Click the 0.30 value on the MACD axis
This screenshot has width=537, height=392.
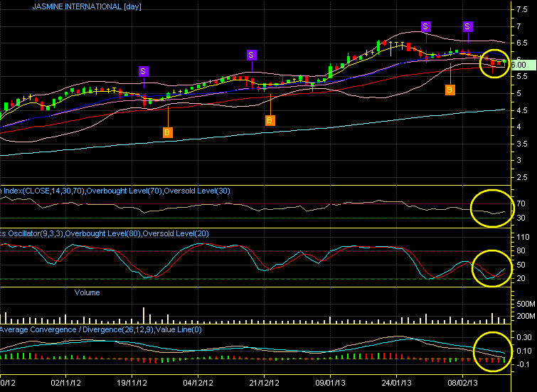click(x=524, y=337)
